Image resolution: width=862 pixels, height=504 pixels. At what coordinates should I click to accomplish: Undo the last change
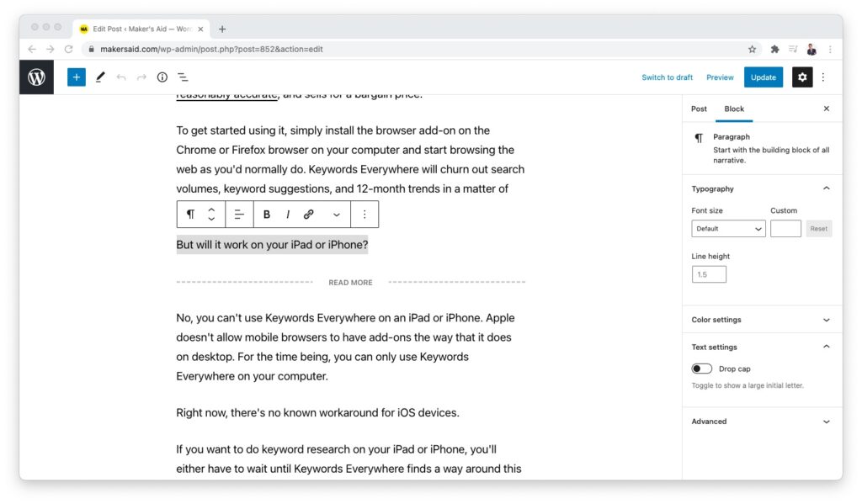tap(121, 77)
